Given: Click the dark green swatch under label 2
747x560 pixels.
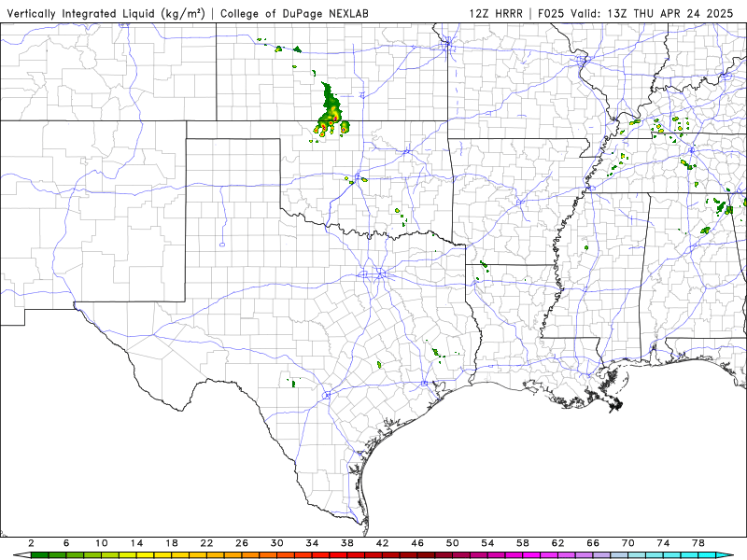Looking at the screenshot, I should click(39, 555).
